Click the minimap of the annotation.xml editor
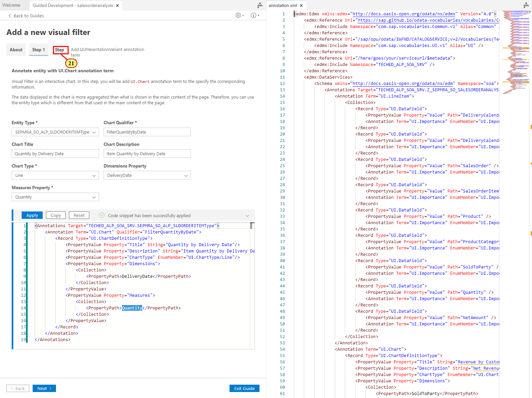The width and height of the screenshot is (532, 398). click(x=516, y=52)
